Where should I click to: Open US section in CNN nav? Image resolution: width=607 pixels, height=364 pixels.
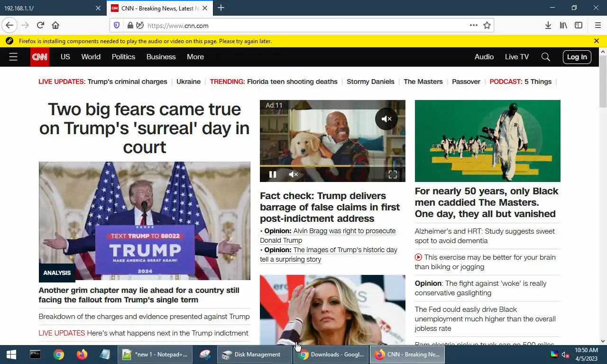click(x=65, y=57)
